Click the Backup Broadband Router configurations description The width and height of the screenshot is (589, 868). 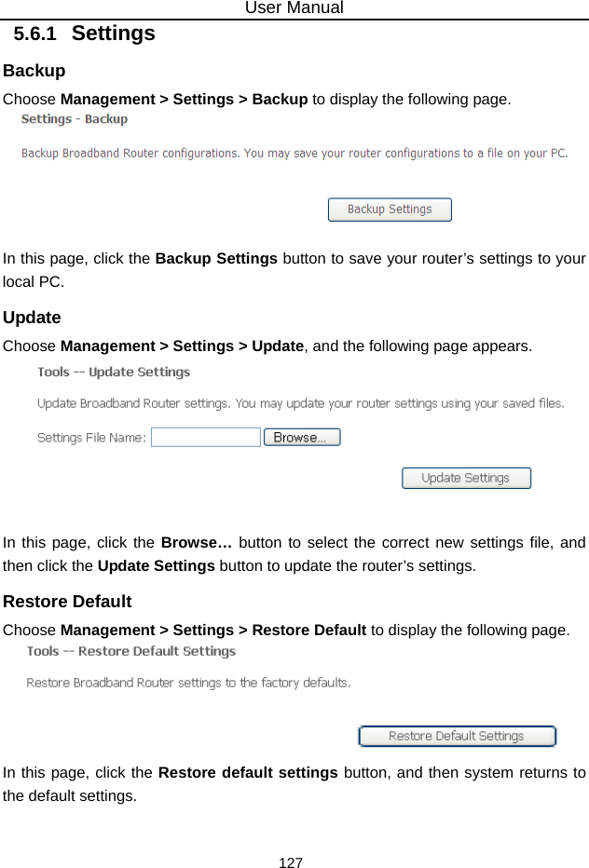[294, 154]
